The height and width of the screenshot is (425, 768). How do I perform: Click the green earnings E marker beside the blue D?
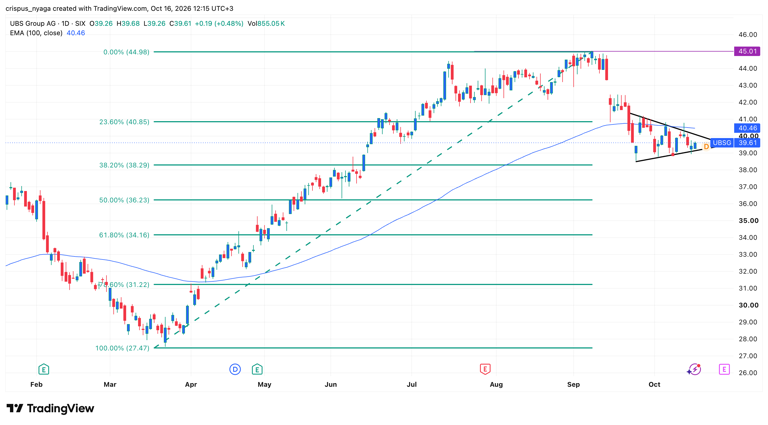click(x=257, y=369)
